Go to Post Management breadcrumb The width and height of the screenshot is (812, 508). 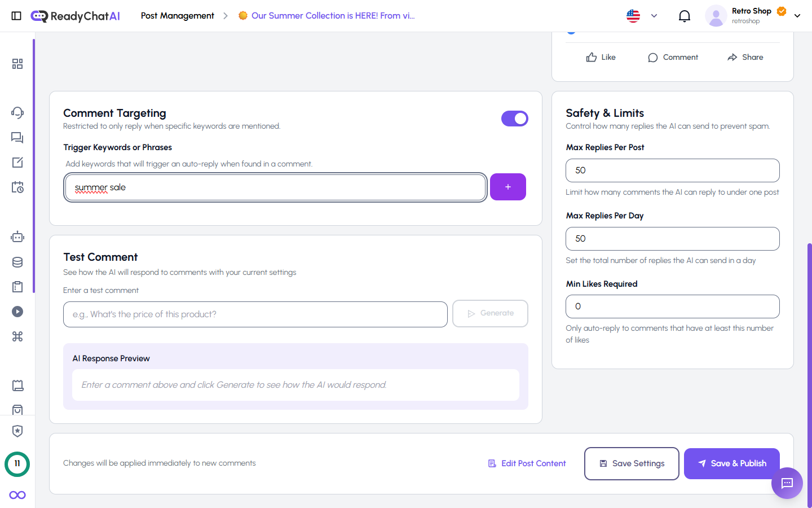pyautogui.click(x=177, y=16)
